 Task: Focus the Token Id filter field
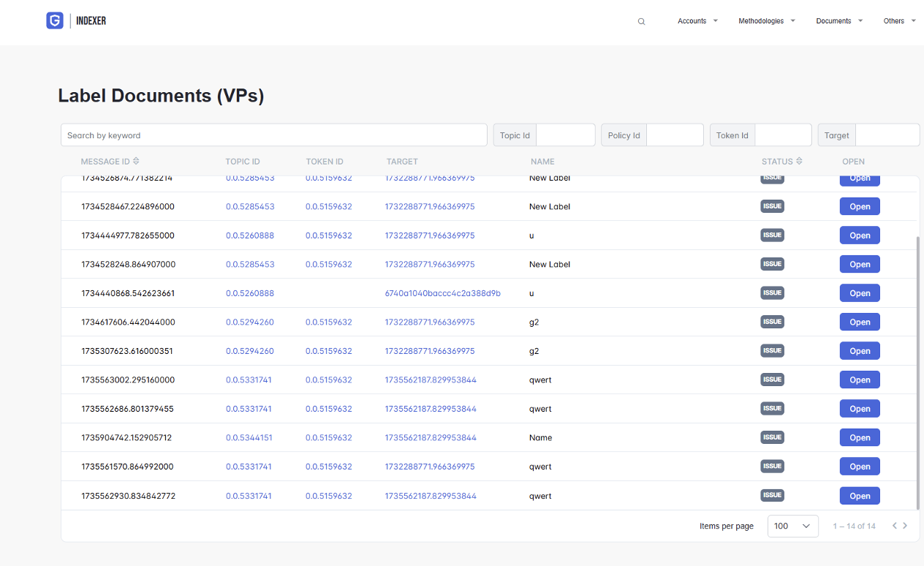tap(782, 135)
